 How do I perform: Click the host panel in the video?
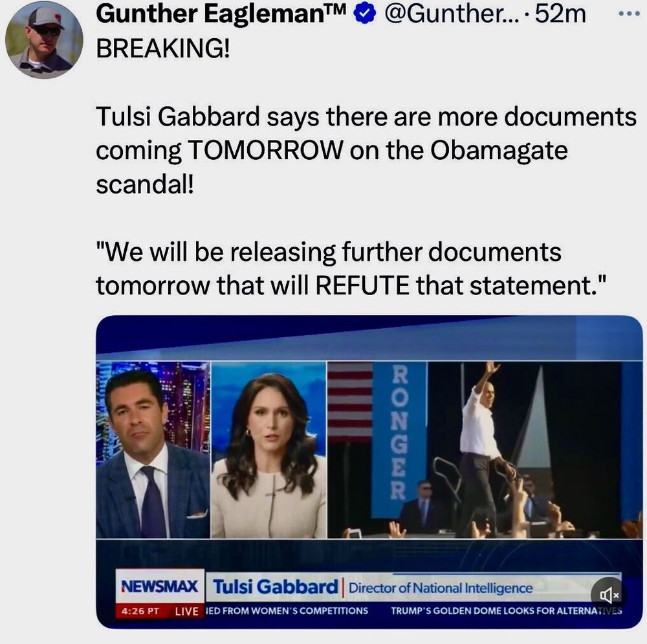[x=153, y=450]
